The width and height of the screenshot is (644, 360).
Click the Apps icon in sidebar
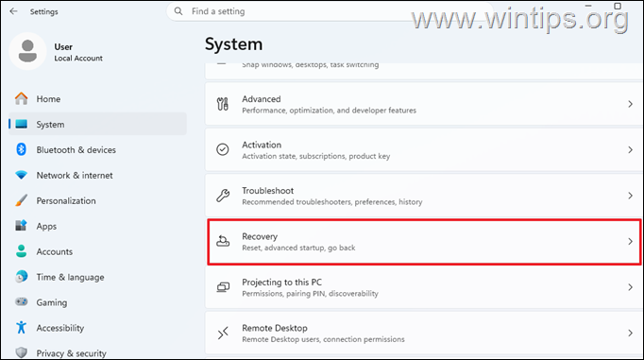(x=22, y=226)
